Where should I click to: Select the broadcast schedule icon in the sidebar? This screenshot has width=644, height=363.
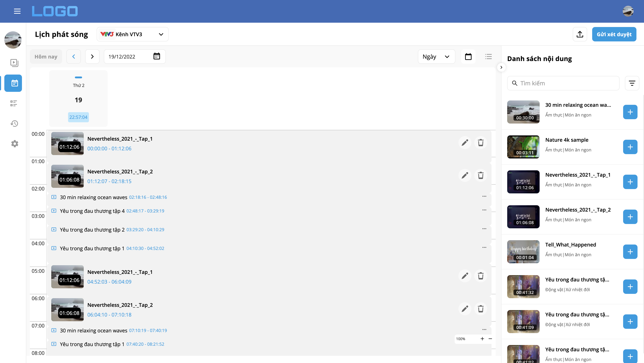pyautogui.click(x=13, y=83)
